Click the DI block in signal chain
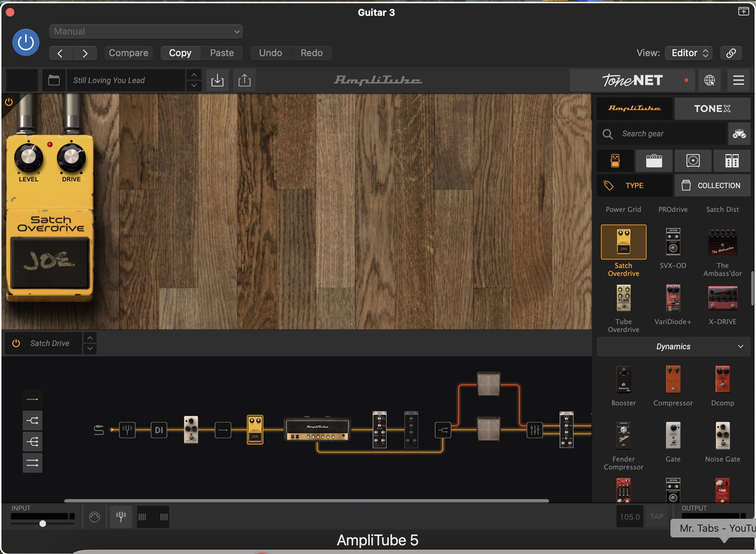 (159, 430)
